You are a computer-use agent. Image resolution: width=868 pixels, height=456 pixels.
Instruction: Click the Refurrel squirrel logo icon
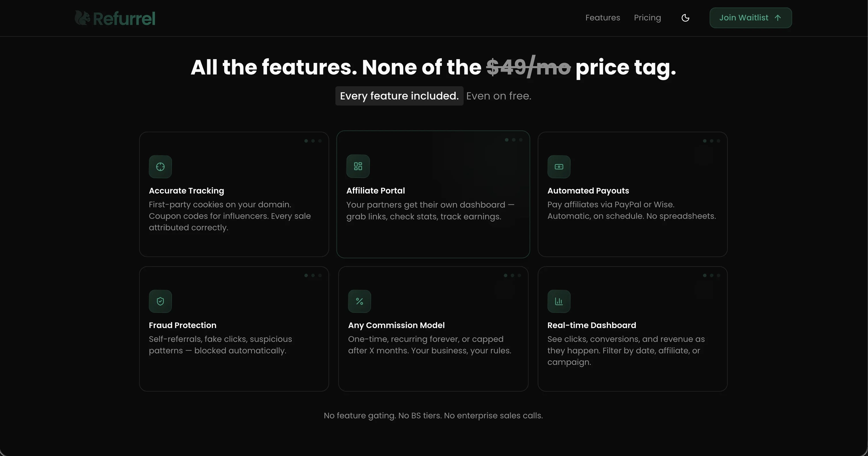[x=82, y=18]
